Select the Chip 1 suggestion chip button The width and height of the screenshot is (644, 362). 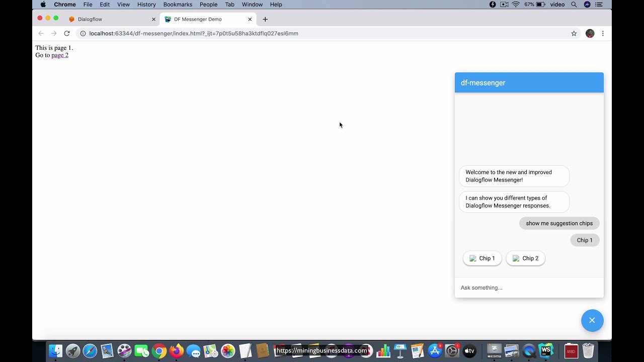click(x=482, y=258)
